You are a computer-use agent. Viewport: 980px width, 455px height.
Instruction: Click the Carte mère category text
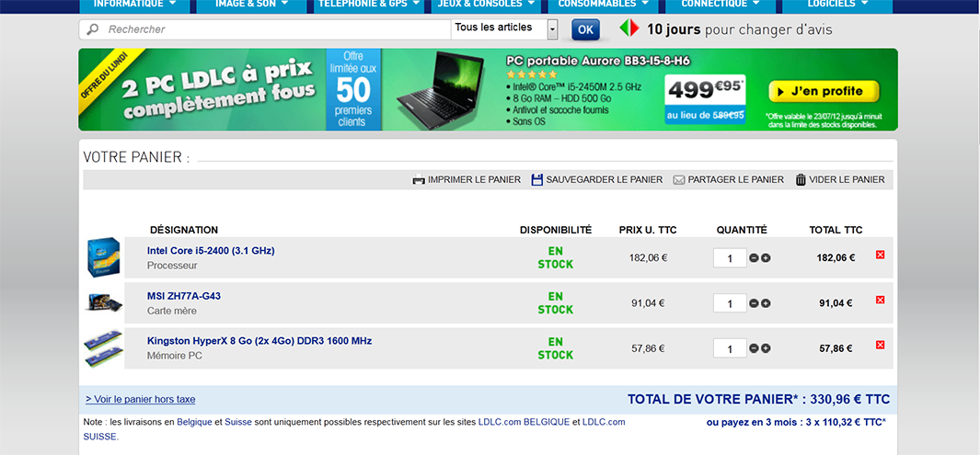pos(172,311)
